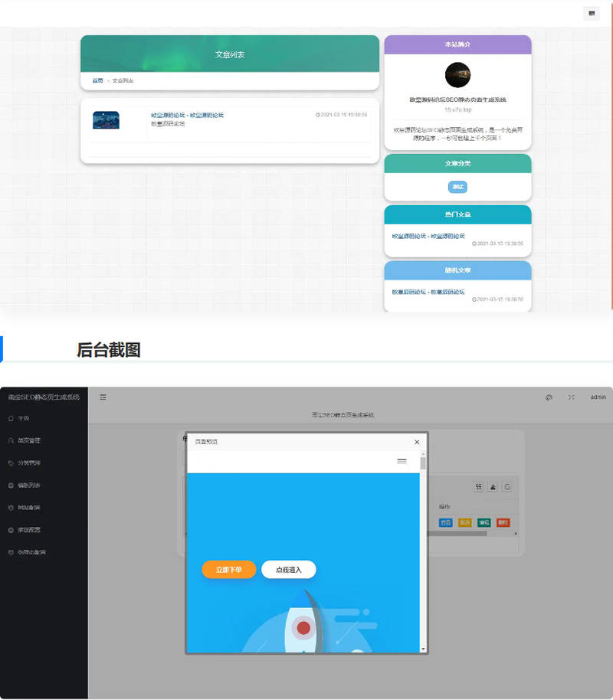Click the white 点我进入 button
The height and width of the screenshot is (700, 613).
click(289, 570)
